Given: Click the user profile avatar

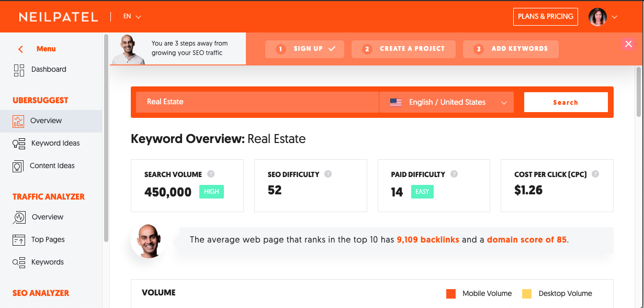Looking at the screenshot, I should click(597, 17).
